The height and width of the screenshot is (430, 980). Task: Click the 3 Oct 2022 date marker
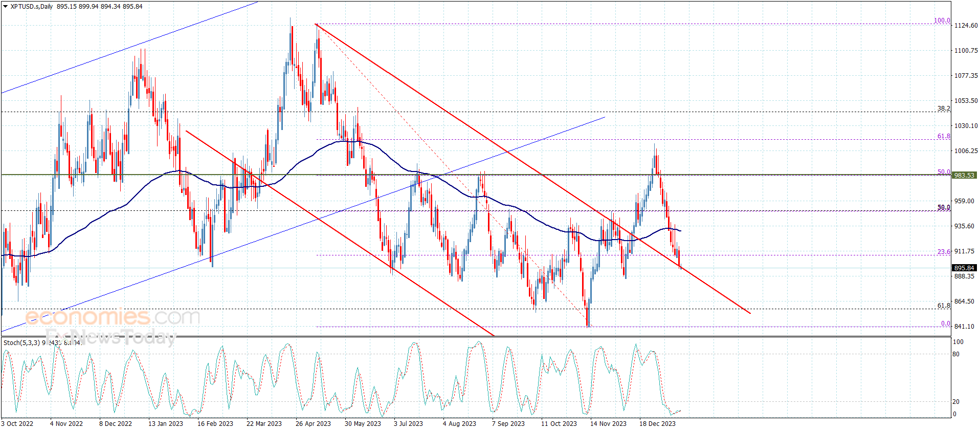click(17, 423)
